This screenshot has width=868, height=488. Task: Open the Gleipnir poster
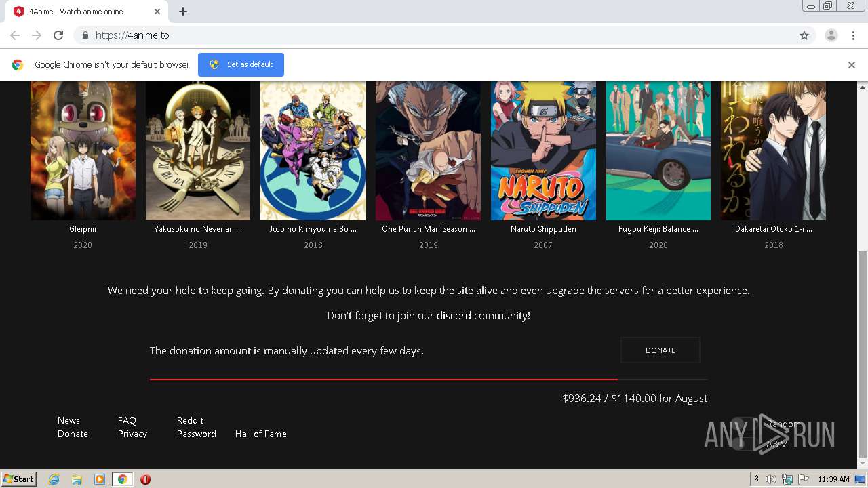tap(83, 150)
